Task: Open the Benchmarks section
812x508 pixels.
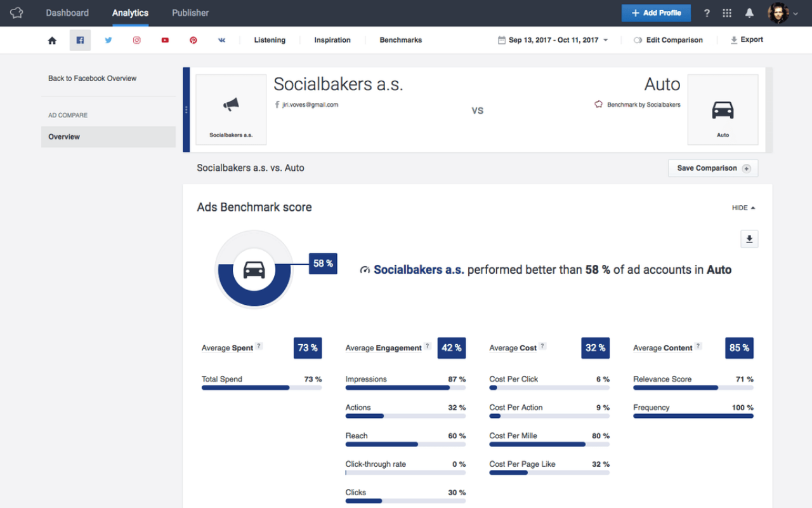Action: click(x=401, y=40)
